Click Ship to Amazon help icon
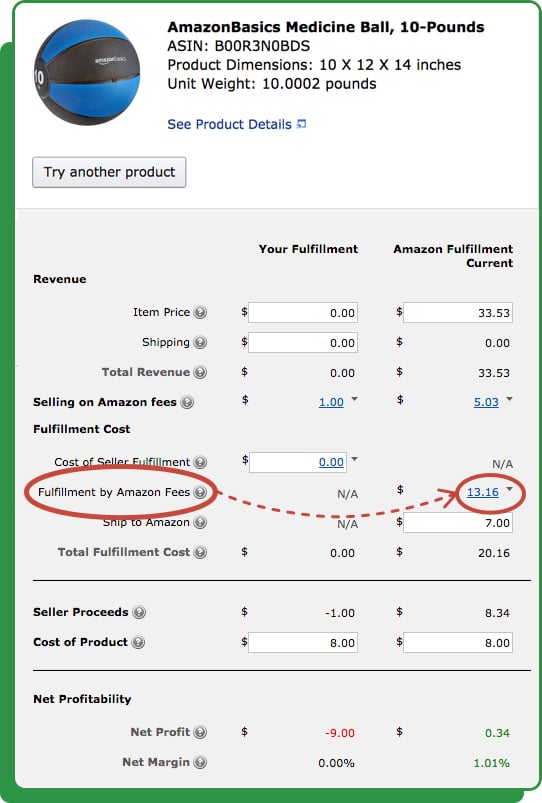This screenshot has height=803, width=542. coord(200,522)
